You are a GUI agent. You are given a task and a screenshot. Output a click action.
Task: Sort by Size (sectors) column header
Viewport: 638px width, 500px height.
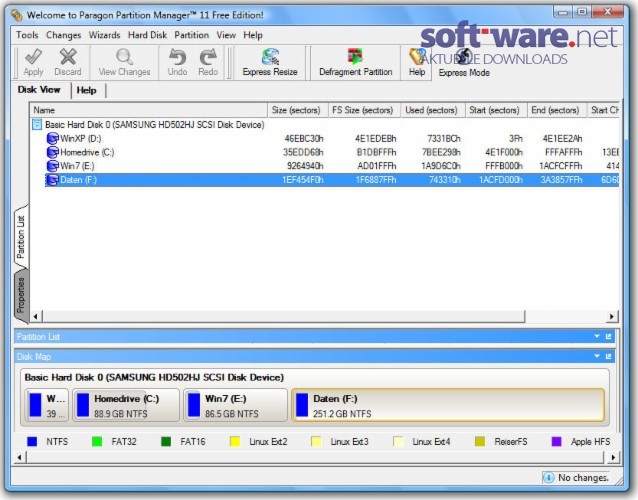(x=298, y=110)
